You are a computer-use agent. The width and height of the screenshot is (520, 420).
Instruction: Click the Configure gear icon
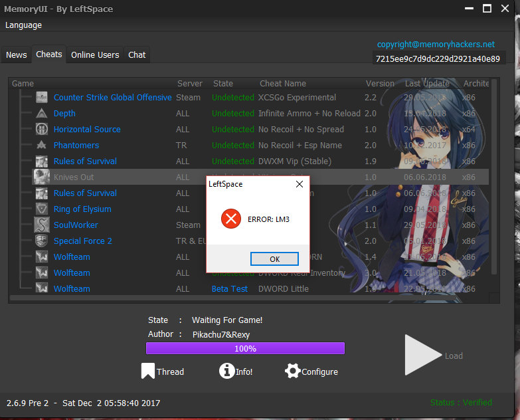pyautogui.click(x=292, y=371)
